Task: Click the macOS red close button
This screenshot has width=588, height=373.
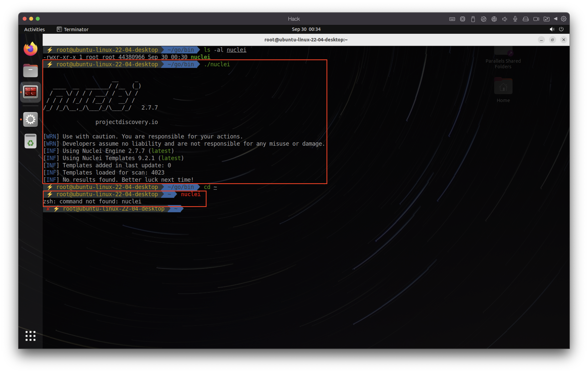Action: [x=24, y=19]
